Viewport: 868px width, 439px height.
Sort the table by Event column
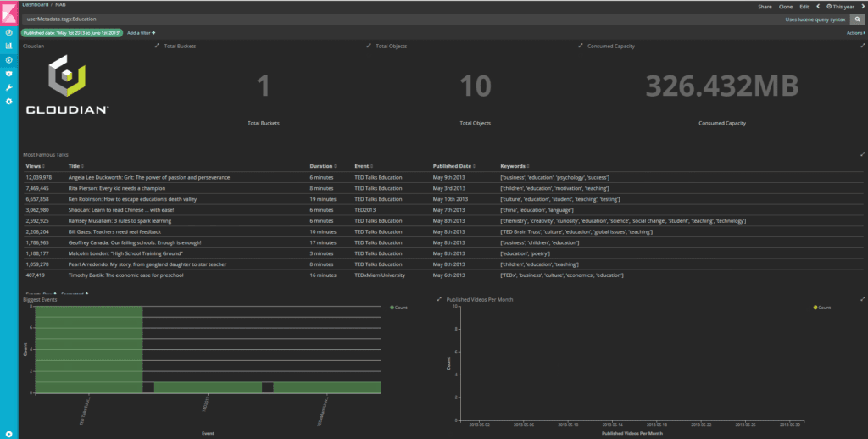[364, 166]
